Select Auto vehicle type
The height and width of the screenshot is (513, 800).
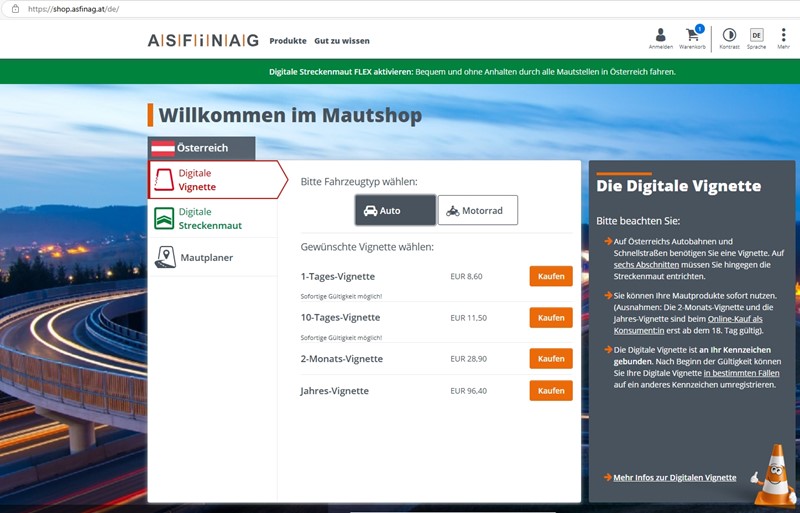[395, 211]
